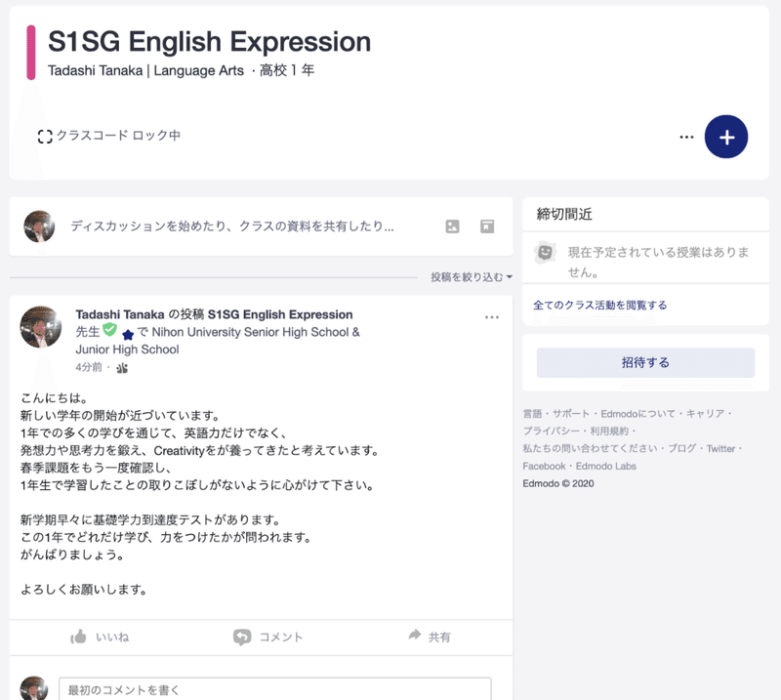
Task: Open the Edmodo Labs footer link
Action: (605, 467)
